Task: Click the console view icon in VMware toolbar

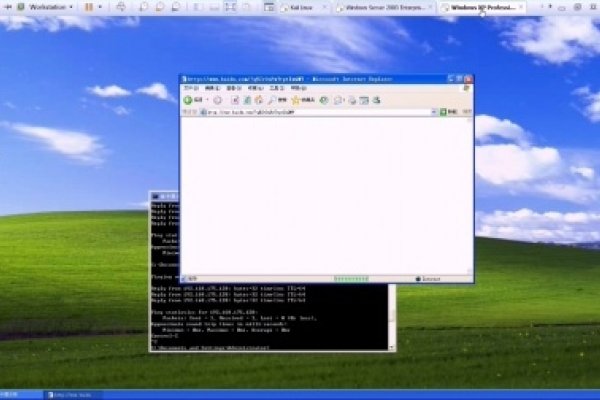Action: 269,7
